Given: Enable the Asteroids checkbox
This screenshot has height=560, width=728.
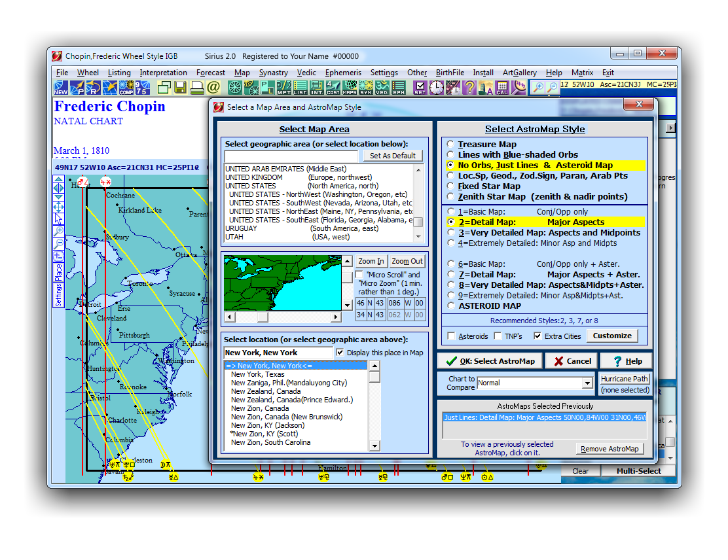Looking at the screenshot, I should [451, 336].
